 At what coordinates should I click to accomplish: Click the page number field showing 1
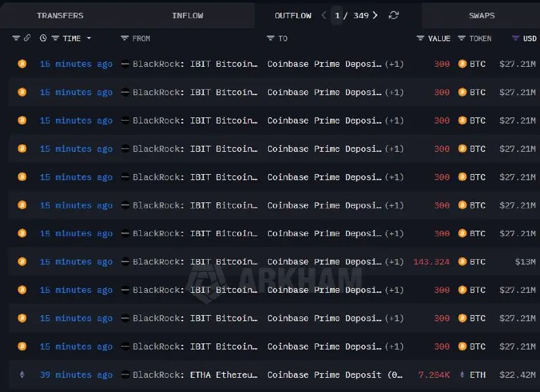click(x=337, y=16)
